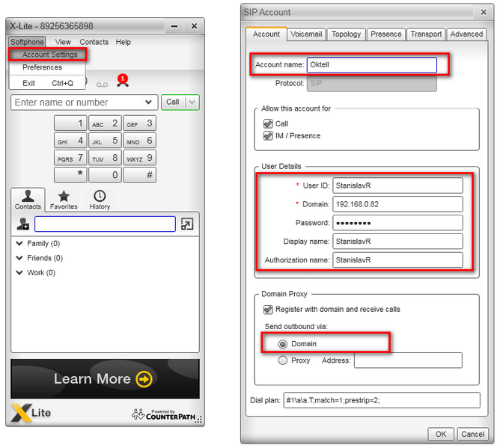Open the Help menu
The image size is (497, 448).
click(x=123, y=42)
